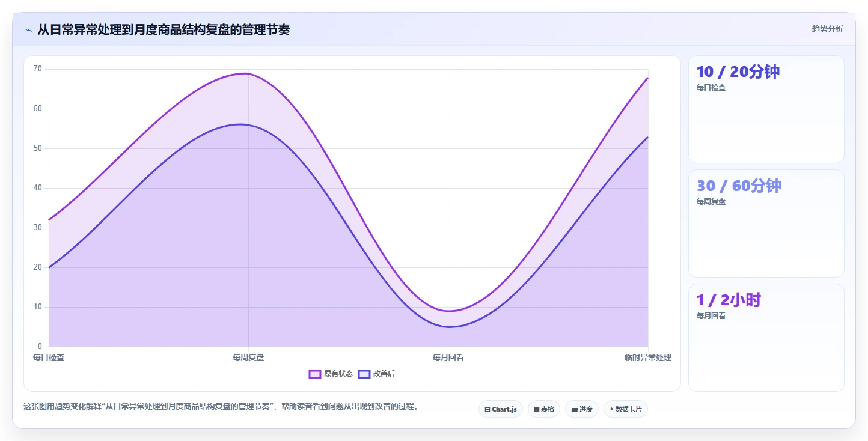Click the y-axis value 20
Screen dimensions: 868x441
38,267
